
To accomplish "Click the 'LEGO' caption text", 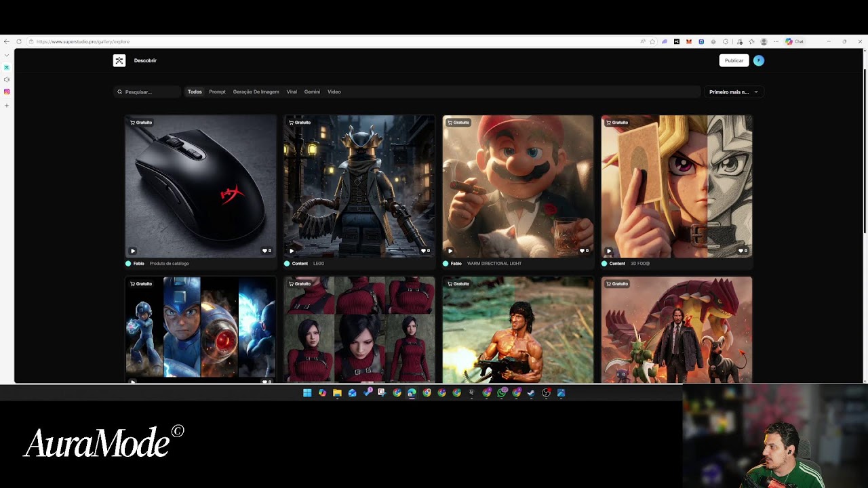I will coord(319,263).
